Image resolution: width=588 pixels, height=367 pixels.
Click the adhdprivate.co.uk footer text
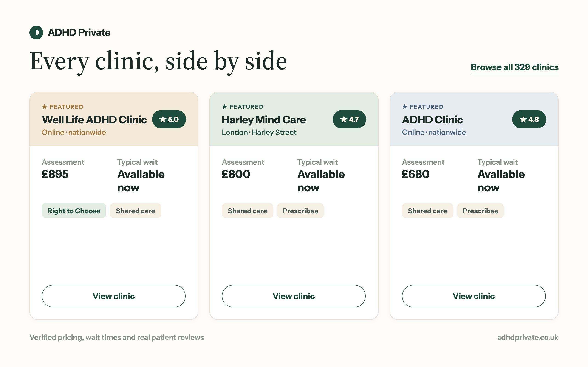click(528, 337)
